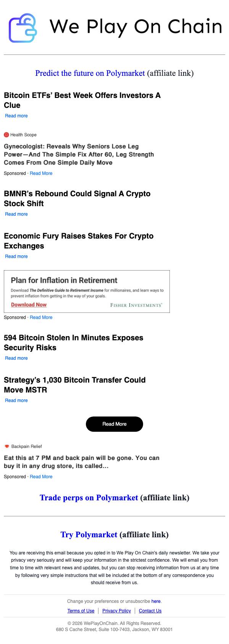This screenshot has height=644, width=229.
Task: Click Read More beside Health Scope Sponsored label
Action: tap(41, 173)
